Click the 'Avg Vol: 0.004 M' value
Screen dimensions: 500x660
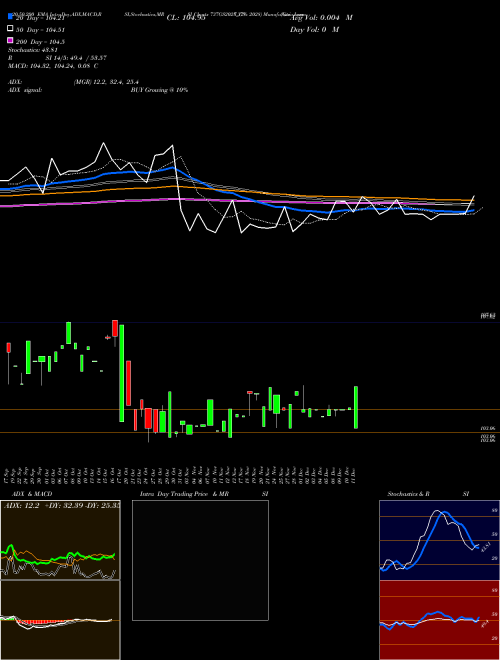tap(322, 18)
